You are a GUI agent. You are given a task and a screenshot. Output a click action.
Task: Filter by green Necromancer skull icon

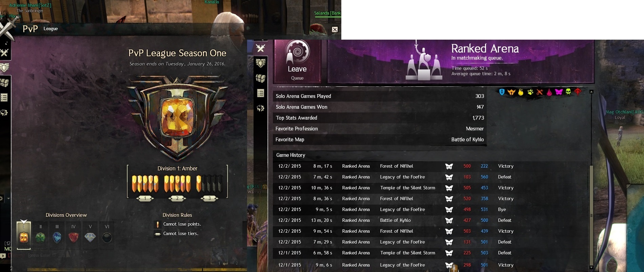click(568, 92)
